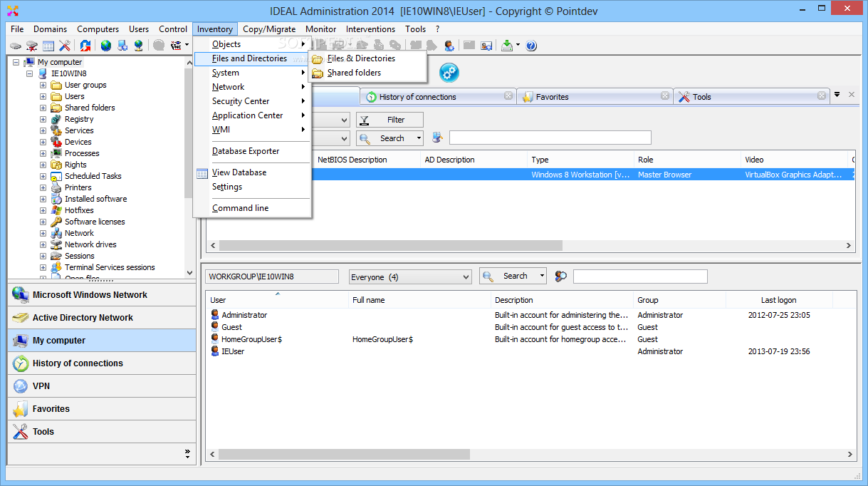The height and width of the screenshot is (486, 868).
Task: Click the disconnect drive toolbar icon
Action: click(32, 46)
